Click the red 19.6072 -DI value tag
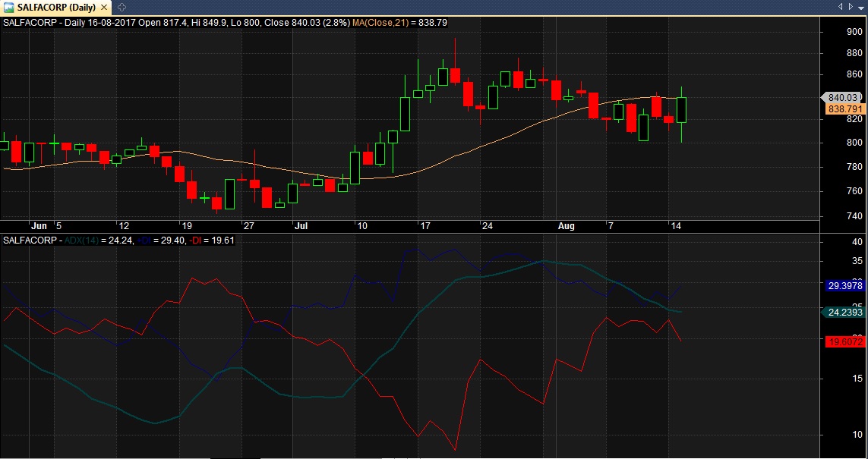 [843, 342]
